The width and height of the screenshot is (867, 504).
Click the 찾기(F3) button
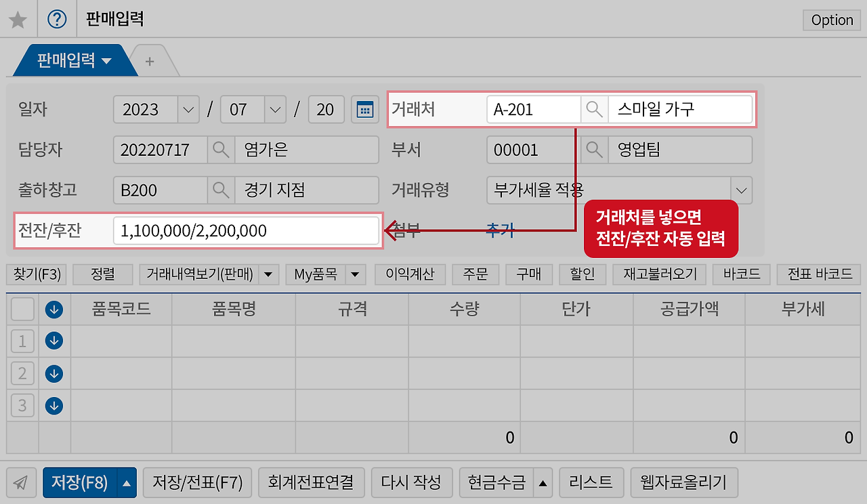coord(37,274)
